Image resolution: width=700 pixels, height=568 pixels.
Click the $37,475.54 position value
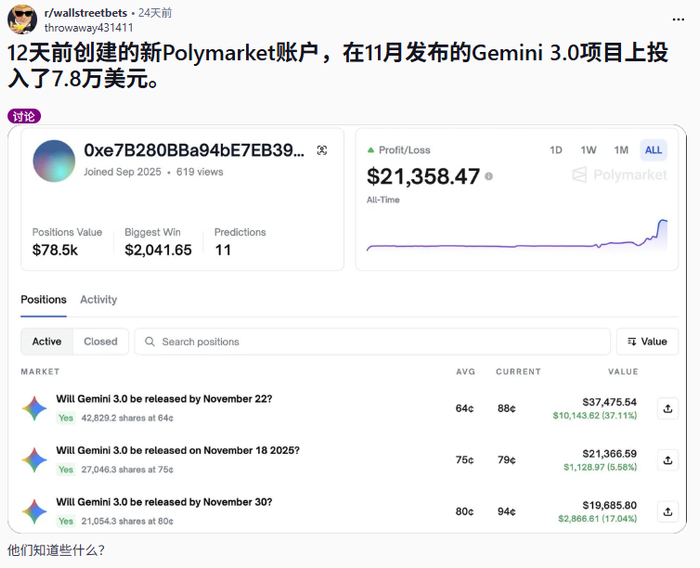(609, 402)
